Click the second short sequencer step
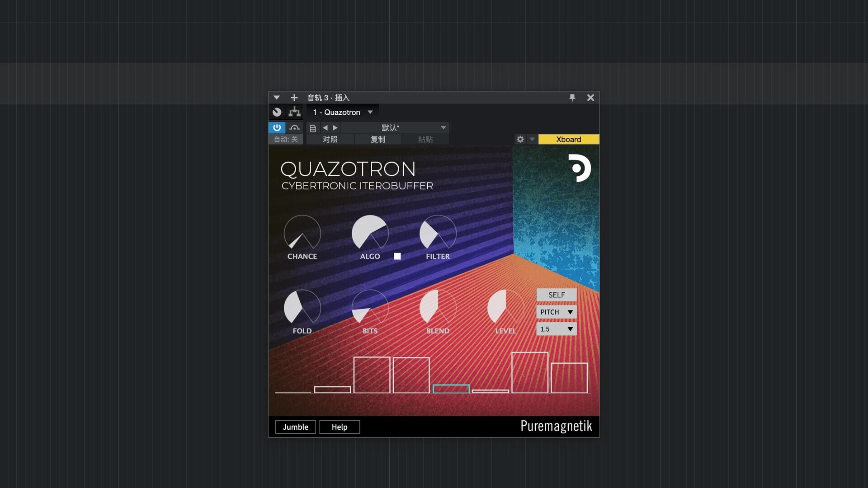The width and height of the screenshot is (868, 488). [x=332, y=389]
